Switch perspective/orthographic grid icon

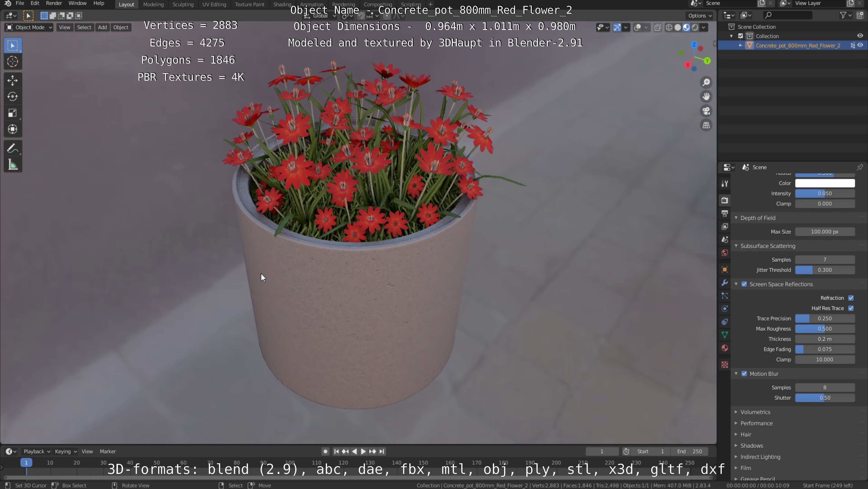tap(706, 125)
